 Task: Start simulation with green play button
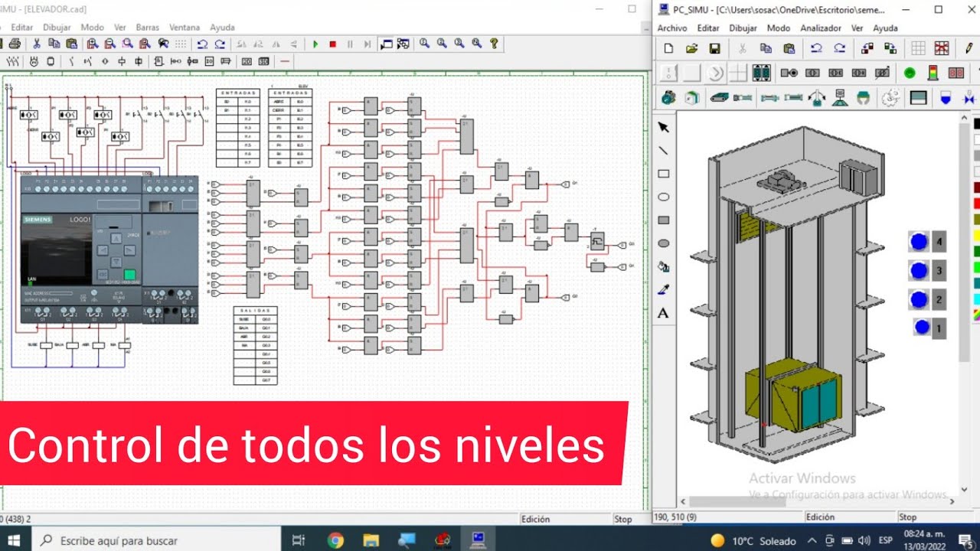(x=315, y=44)
